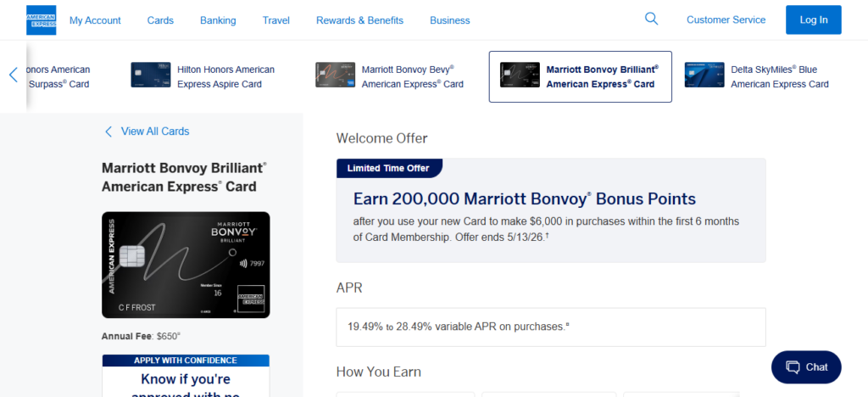868x397 pixels.
Task: Open Customer Service link
Action: point(726,20)
